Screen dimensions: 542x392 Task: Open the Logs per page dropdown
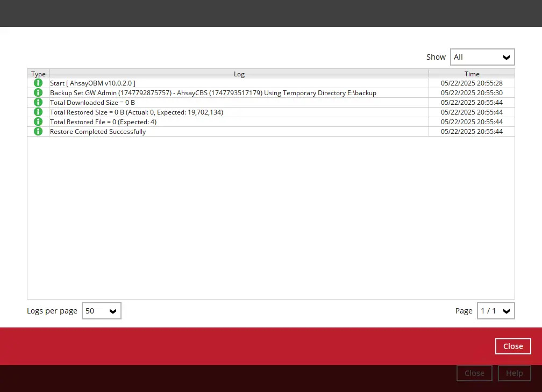click(101, 310)
